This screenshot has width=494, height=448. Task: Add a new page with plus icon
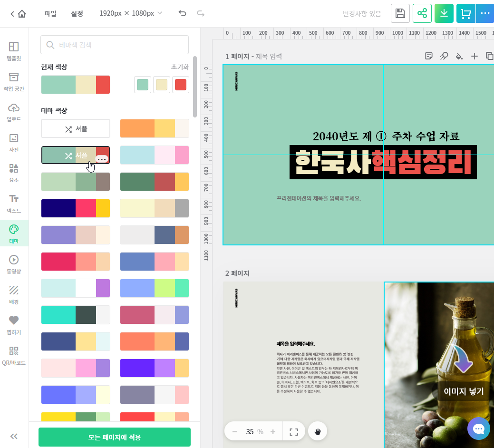pyautogui.click(x=475, y=56)
